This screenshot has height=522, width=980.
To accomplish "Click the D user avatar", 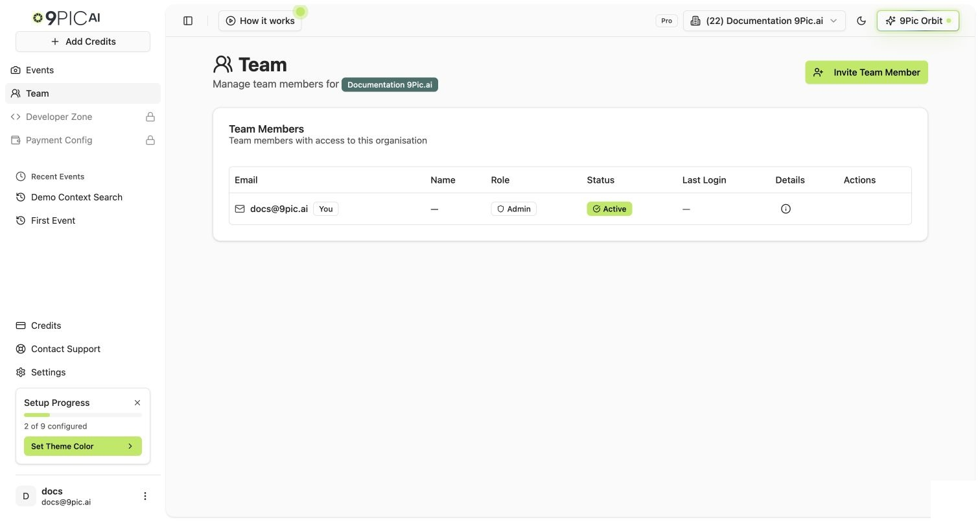I will pyautogui.click(x=26, y=496).
